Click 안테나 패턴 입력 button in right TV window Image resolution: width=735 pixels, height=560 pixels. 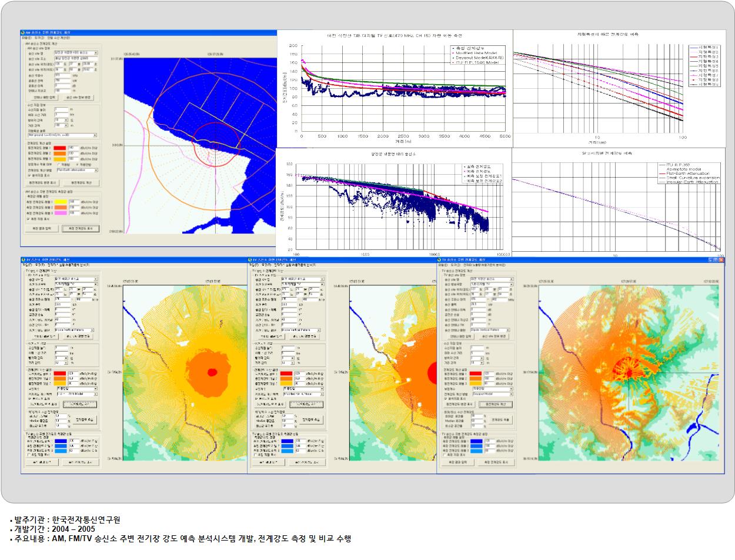coord(461,336)
